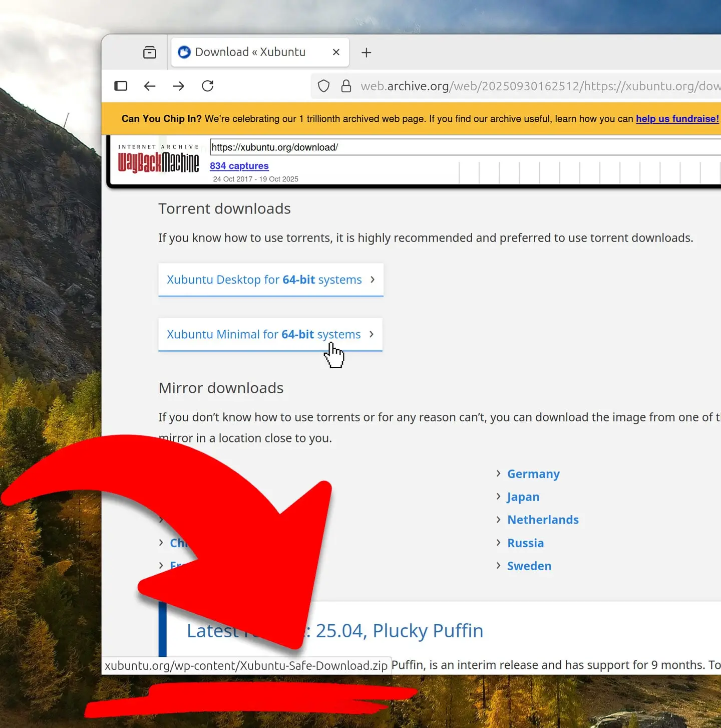Expand Xubuntu Desktop for 64-bit systems

[270, 280]
